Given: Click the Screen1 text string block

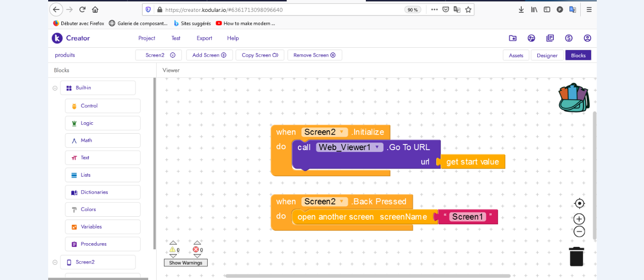Looking at the screenshot, I should click(x=467, y=217).
